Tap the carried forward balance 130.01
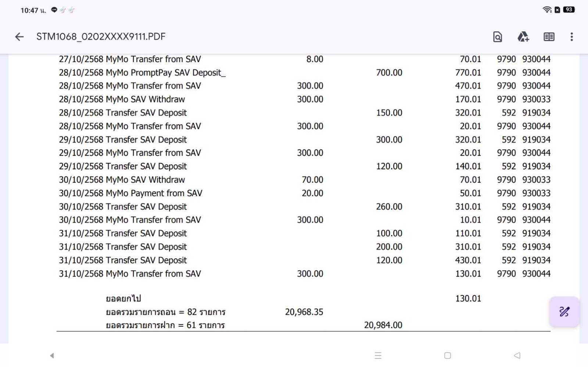This screenshot has width=588, height=367. pos(468,298)
